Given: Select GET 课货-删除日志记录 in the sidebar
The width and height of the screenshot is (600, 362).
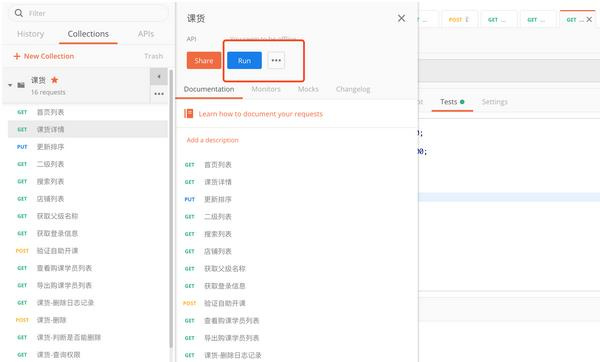Looking at the screenshot, I should tap(88, 303).
